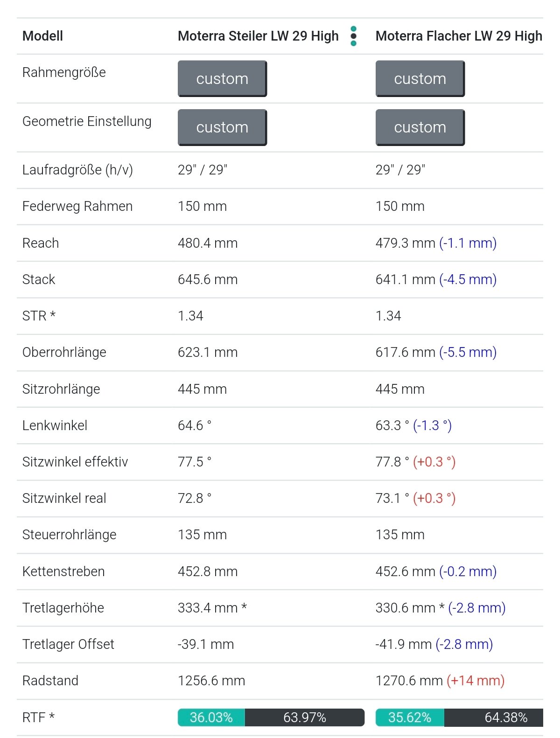Image resolution: width=560 pixels, height=738 pixels.
Task: Click the 480.4 mm Reach value
Action: coord(208,243)
